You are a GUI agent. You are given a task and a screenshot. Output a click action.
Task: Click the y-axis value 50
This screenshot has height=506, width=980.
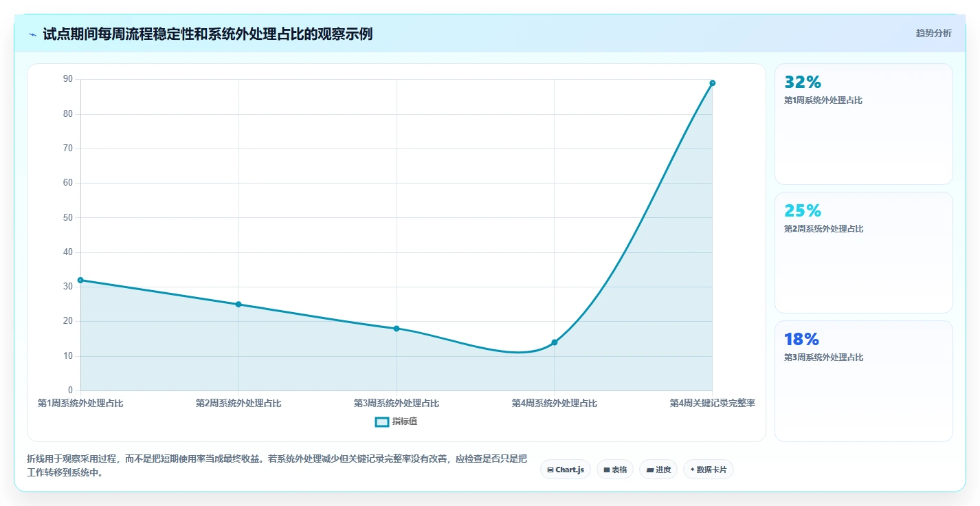(x=68, y=217)
